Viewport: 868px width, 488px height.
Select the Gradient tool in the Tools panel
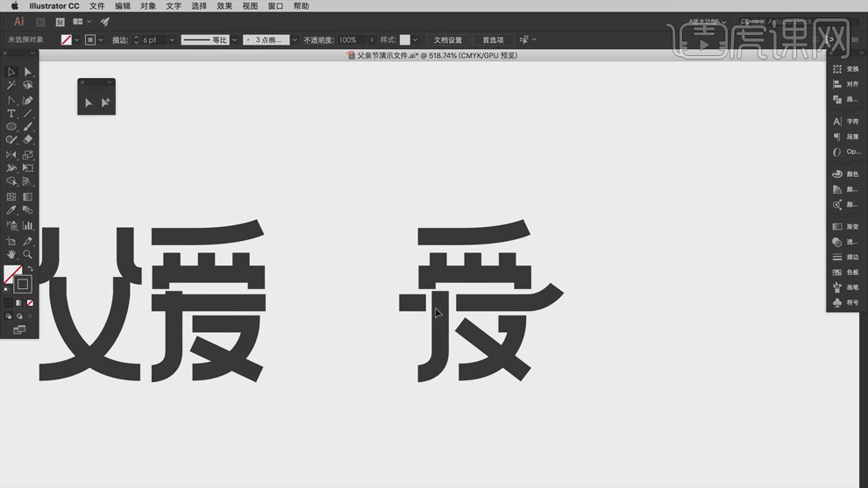(28, 197)
